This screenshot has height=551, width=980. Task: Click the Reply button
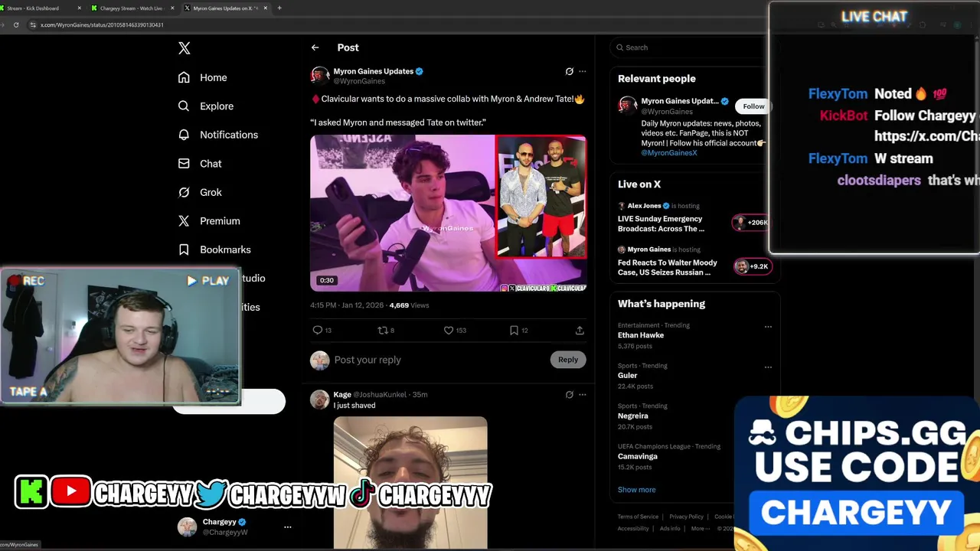[568, 360]
